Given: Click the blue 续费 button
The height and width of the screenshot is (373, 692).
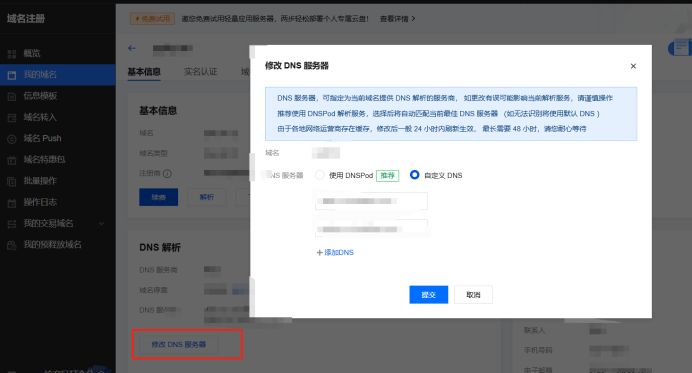Looking at the screenshot, I should (158, 197).
